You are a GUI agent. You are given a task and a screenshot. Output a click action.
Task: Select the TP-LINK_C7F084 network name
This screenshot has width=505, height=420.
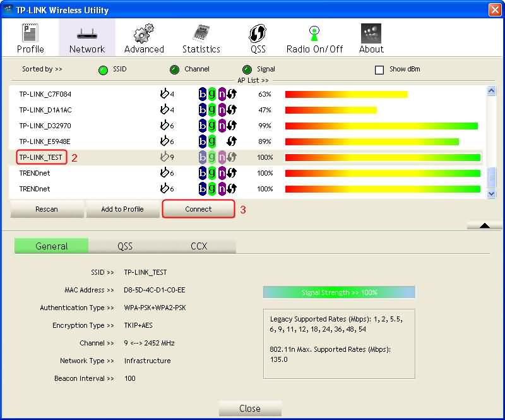click(45, 94)
